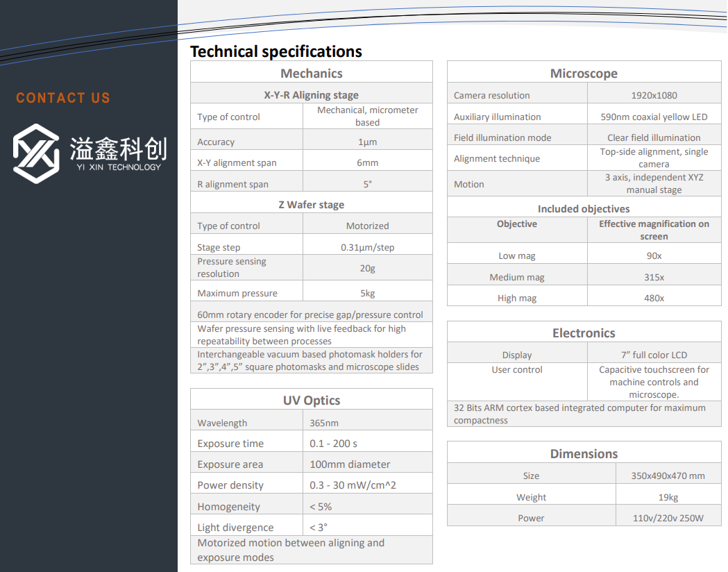The image size is (728, 572).
Task: Click '32 Bits ARM cortex based' description row
Action: click(x=584, y=414)
